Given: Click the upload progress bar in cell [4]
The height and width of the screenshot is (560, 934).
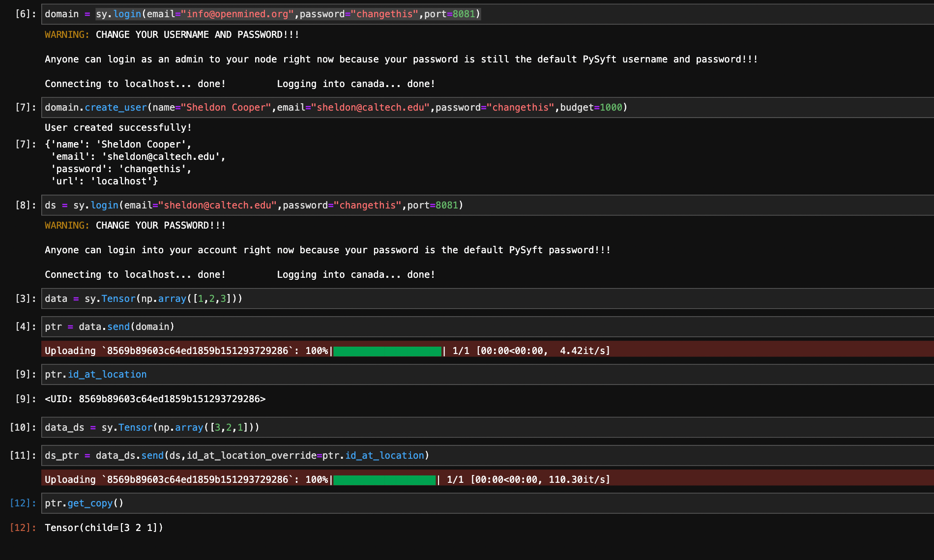Looking at the screenshot, I should coord(387,351).
